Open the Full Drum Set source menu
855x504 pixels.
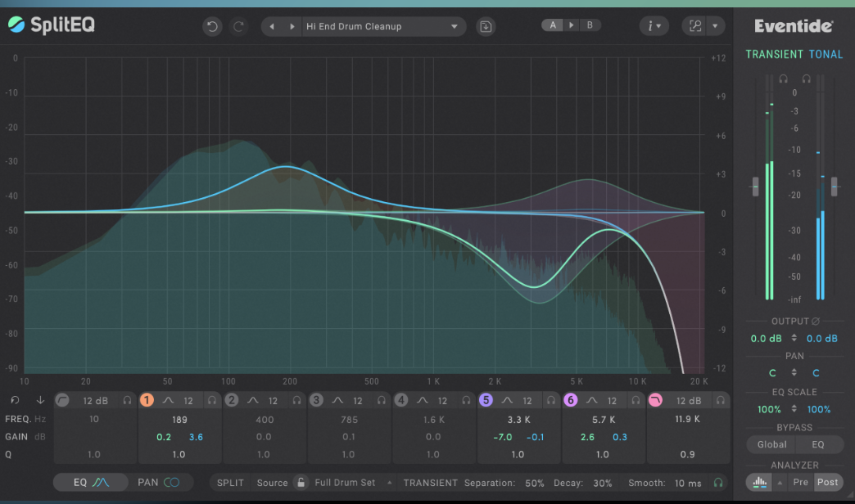(x=351, y=483)
